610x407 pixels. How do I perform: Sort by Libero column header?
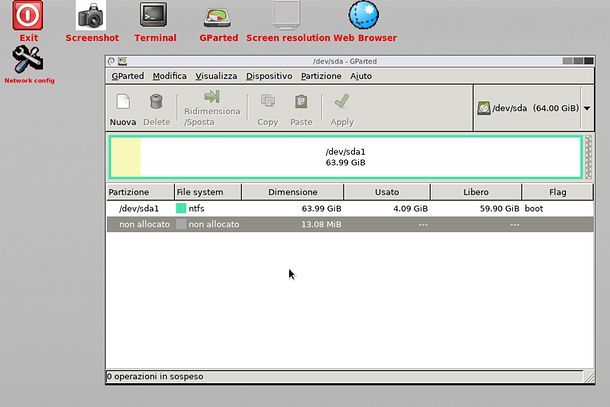[x=476, y=192]
